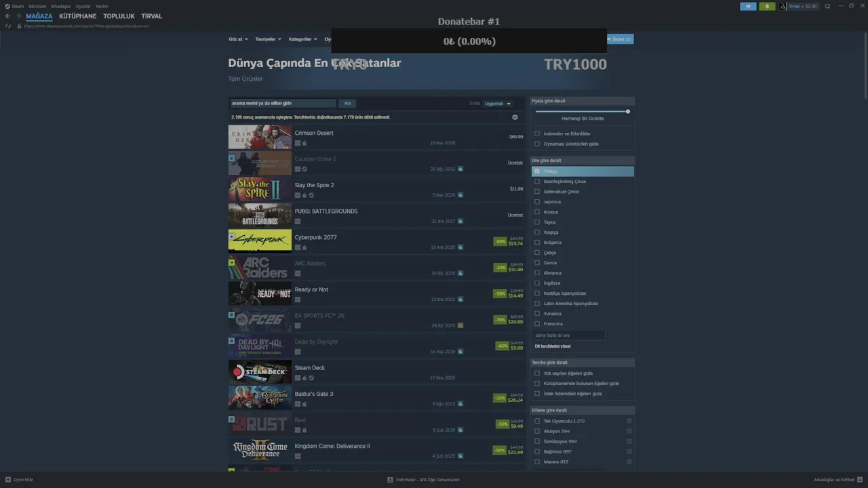The height and width of the screenshot is (488, 868).
Task: Open the green notifications bell
Action: (x=767, y=6)
